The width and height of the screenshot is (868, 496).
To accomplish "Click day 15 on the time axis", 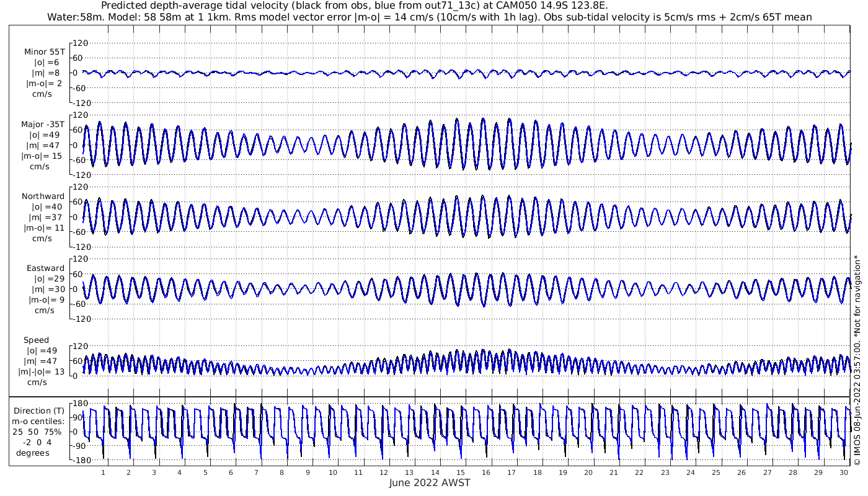I will (x=461, y=472).
